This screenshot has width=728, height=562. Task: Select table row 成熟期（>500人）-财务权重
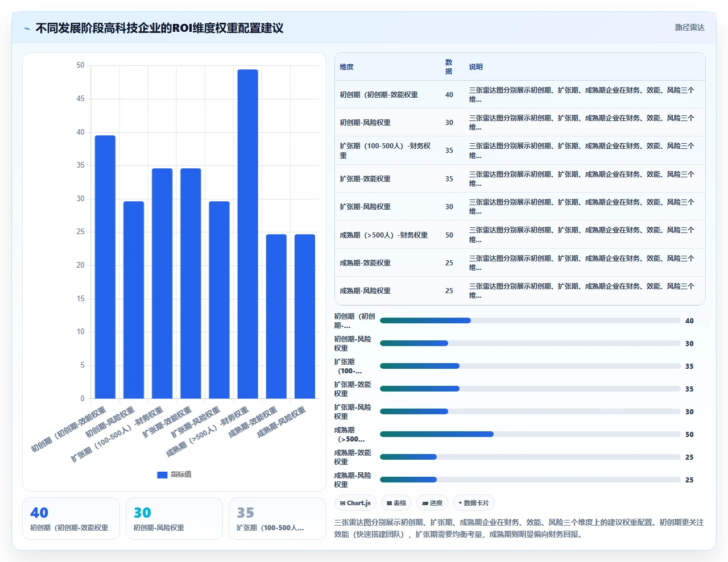click(x=520, y=235)
